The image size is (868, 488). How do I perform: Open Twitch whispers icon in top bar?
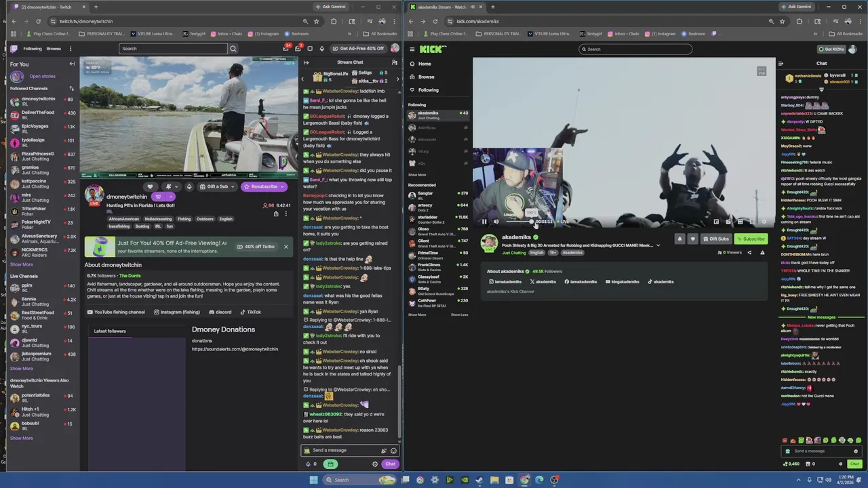point(310,49)
